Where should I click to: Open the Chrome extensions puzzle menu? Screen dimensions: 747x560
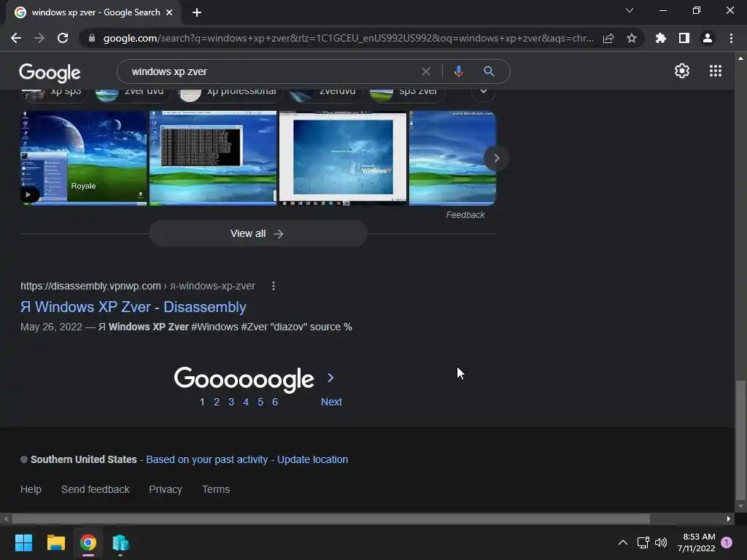tap(661, 38)
